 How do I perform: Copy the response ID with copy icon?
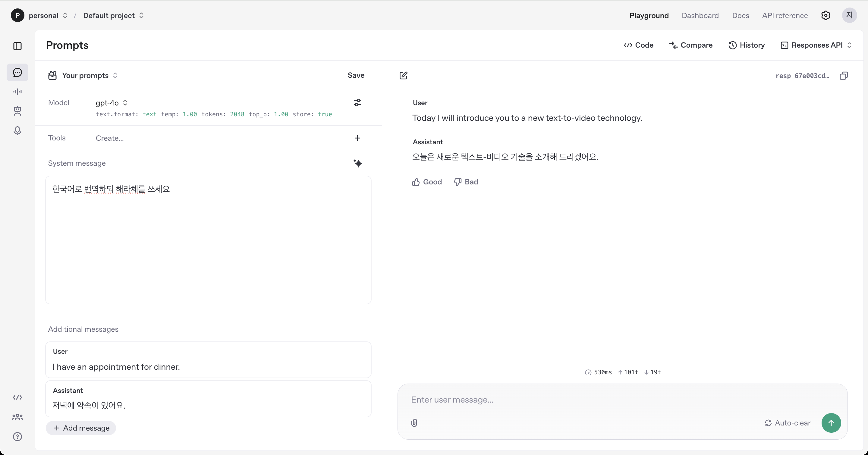[x=844, y=76]
